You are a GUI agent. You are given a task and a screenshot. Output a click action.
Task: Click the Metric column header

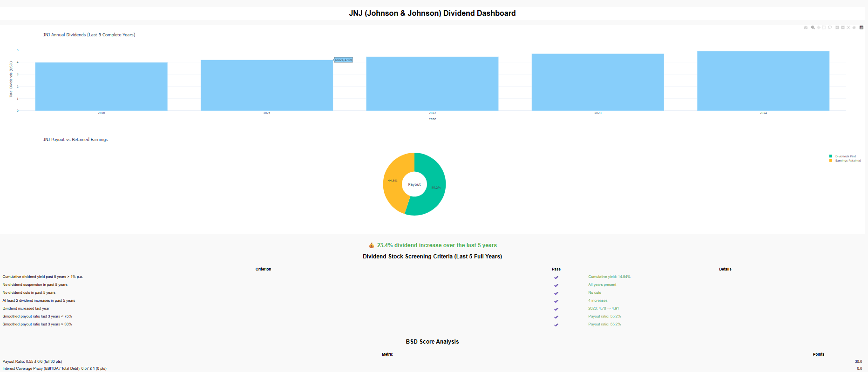[387, 354]
